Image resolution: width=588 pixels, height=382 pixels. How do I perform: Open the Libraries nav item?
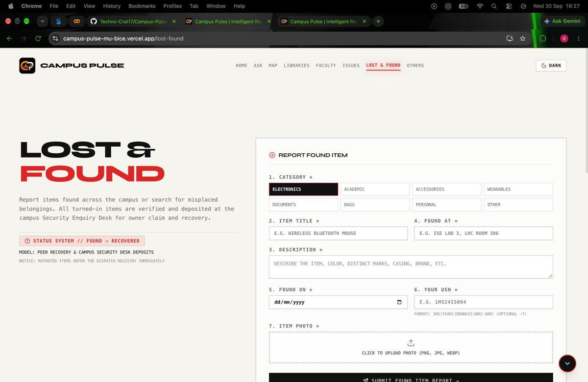(296, 66)
